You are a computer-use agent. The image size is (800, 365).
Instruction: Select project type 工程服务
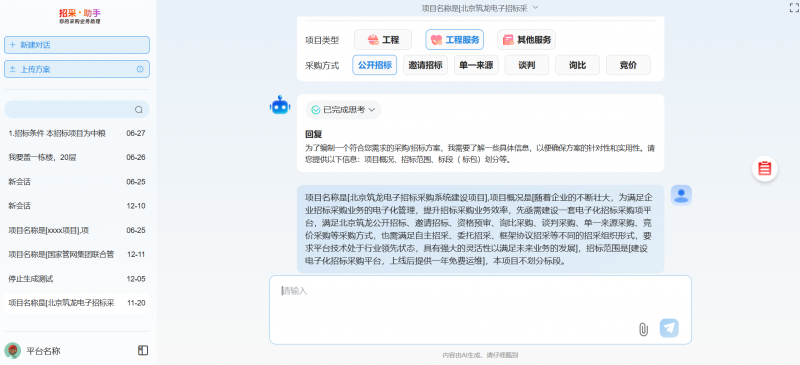tap(455, 40)
